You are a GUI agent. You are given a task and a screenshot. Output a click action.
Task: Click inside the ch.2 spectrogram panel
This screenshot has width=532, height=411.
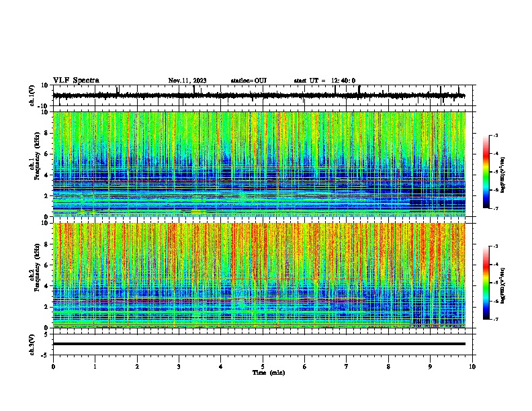[259, 275]
